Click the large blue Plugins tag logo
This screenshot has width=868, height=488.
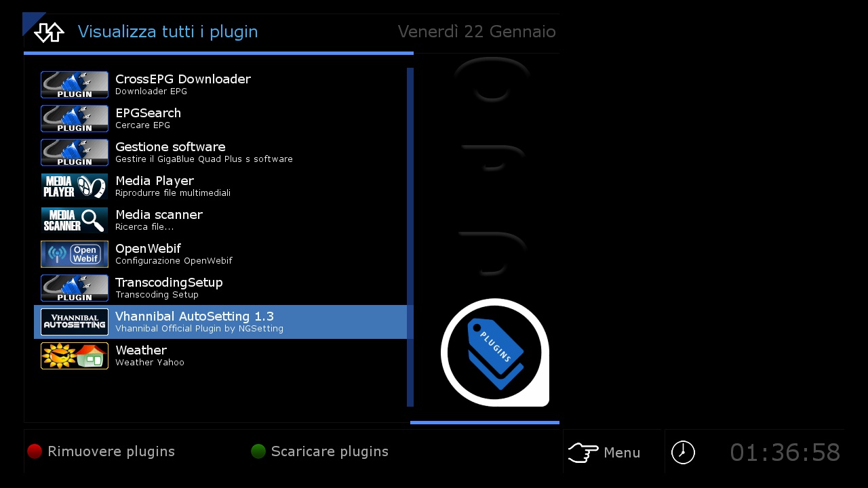[x=495, y=352]
